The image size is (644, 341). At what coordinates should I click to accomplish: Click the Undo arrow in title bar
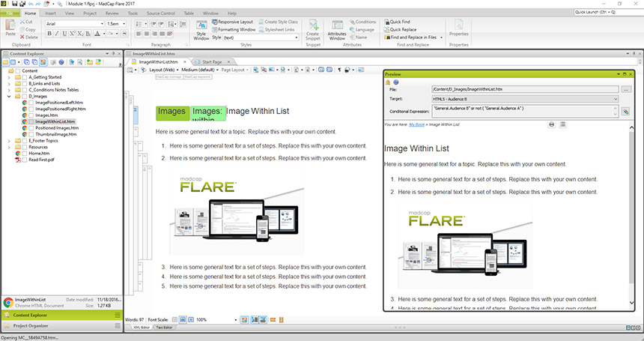point(31,4)
